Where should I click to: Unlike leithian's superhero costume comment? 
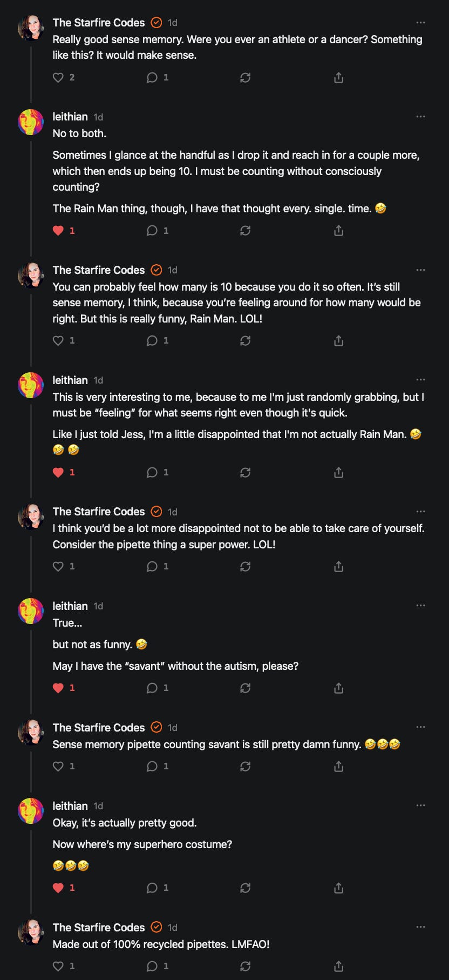pyautogui.click(x=58, y=888)
